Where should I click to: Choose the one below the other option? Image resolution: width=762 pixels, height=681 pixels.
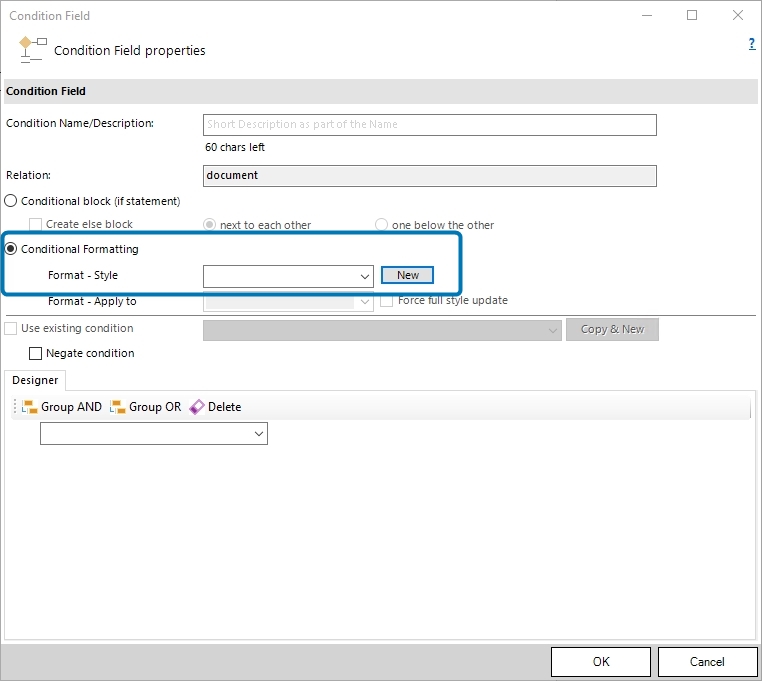[381, 225]
